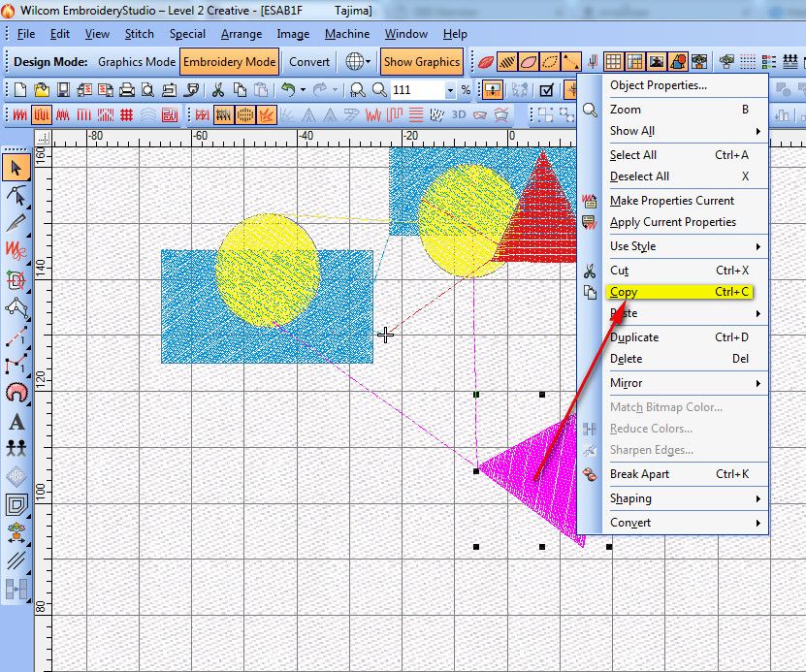Toggle Show Bitmaps picture icon

click(x=657, y=62)
